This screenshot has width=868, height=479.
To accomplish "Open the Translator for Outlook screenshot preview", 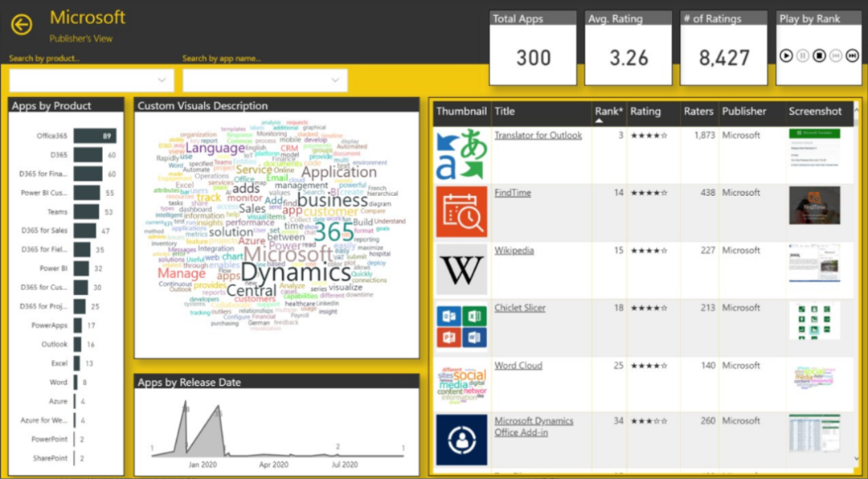I will (813, 148).
